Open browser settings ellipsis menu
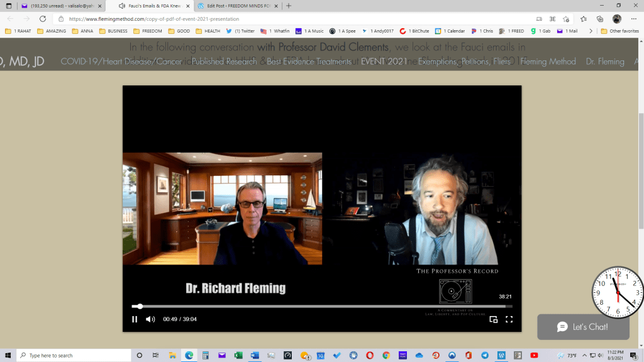644x362 pixels. pos(633,19)
